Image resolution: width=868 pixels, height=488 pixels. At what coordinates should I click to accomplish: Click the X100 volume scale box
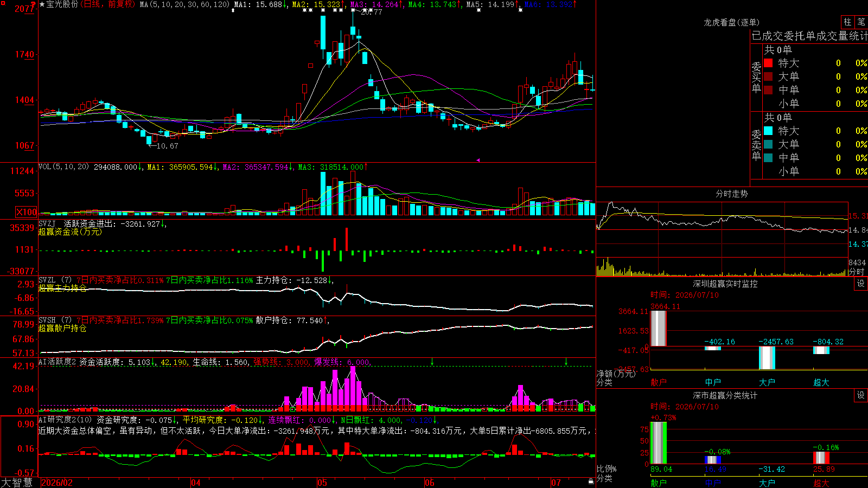pyautogui.click(x=26, y=212)
